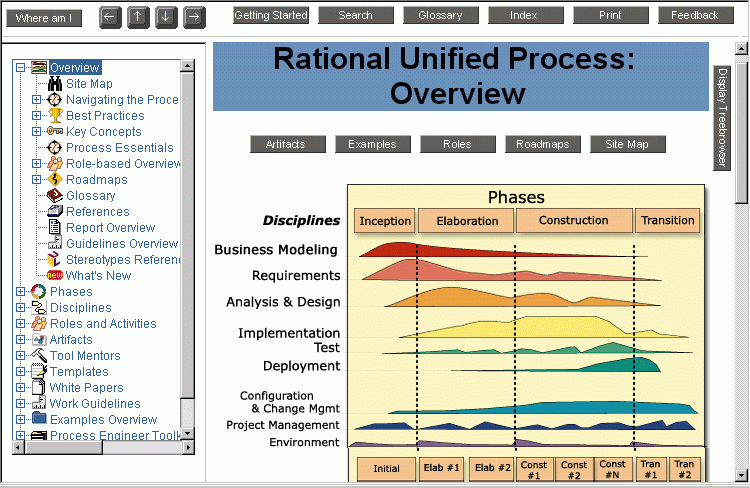
Task: Select the Construction phase box
Action: pyautogui.click(x=574, y=221)
